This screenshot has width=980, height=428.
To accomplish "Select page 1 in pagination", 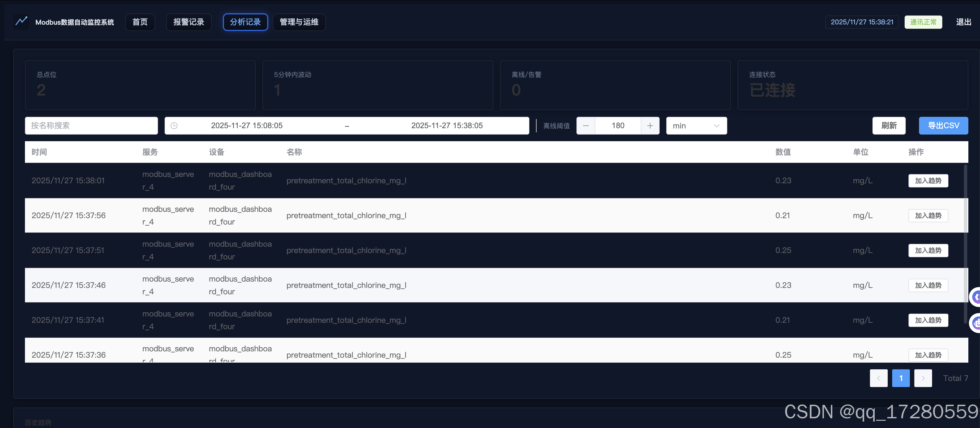I will (900, 378).
